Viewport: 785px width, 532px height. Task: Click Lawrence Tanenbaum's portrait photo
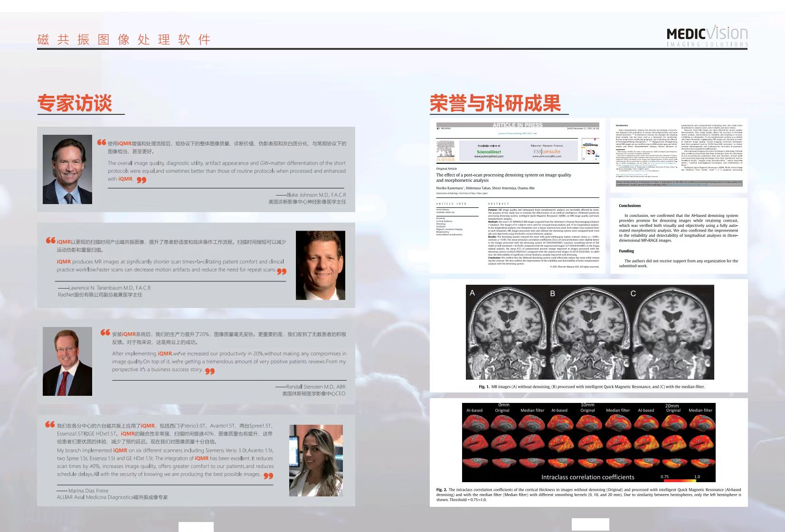click(x=321, y=265)
